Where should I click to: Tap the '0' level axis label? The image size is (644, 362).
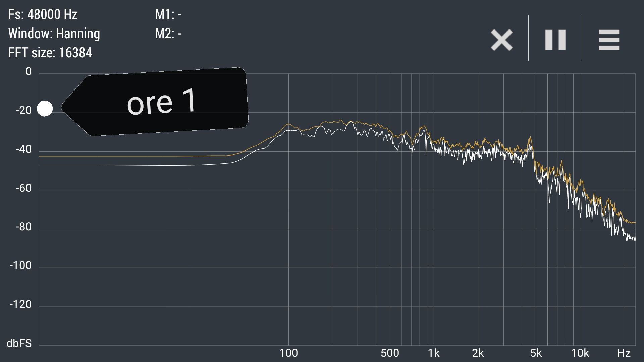(x=29, y=71)
